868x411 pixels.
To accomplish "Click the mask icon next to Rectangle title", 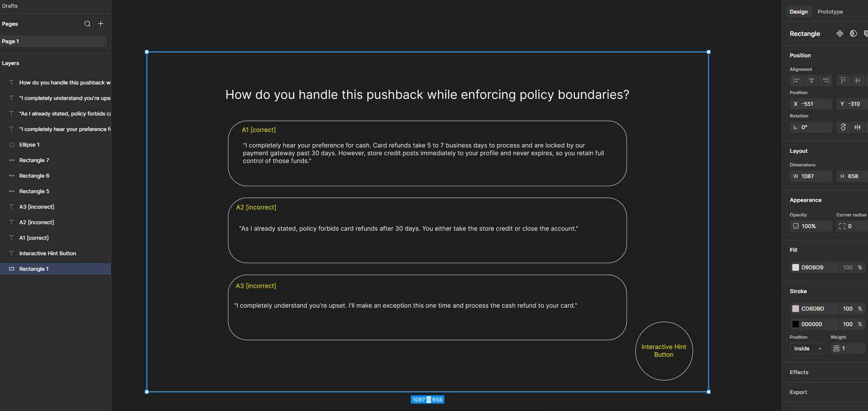I will tap(853, 33).
